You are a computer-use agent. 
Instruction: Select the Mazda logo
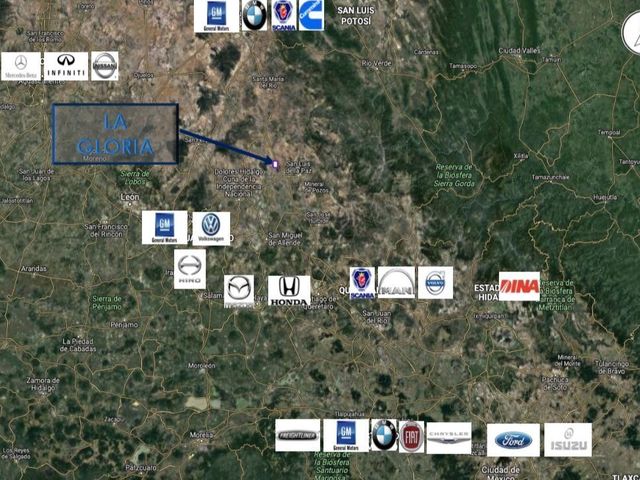[x=239, y=291]
